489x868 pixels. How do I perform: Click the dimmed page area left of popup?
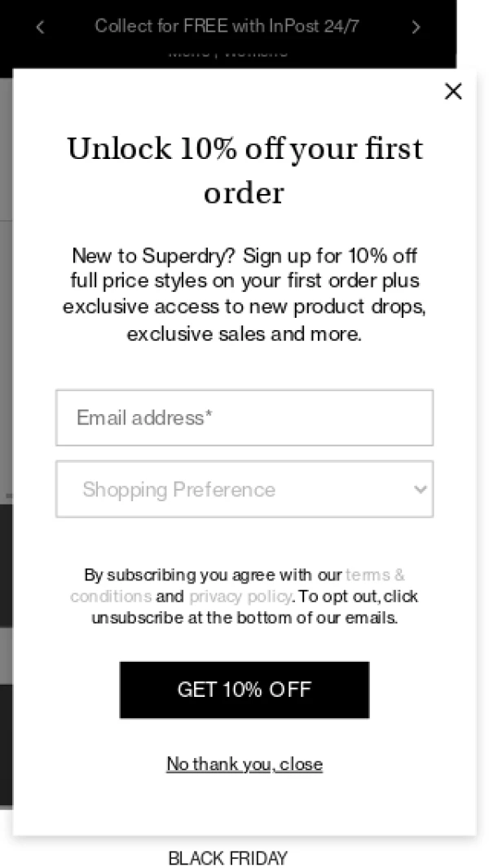[x=6, y=326]
